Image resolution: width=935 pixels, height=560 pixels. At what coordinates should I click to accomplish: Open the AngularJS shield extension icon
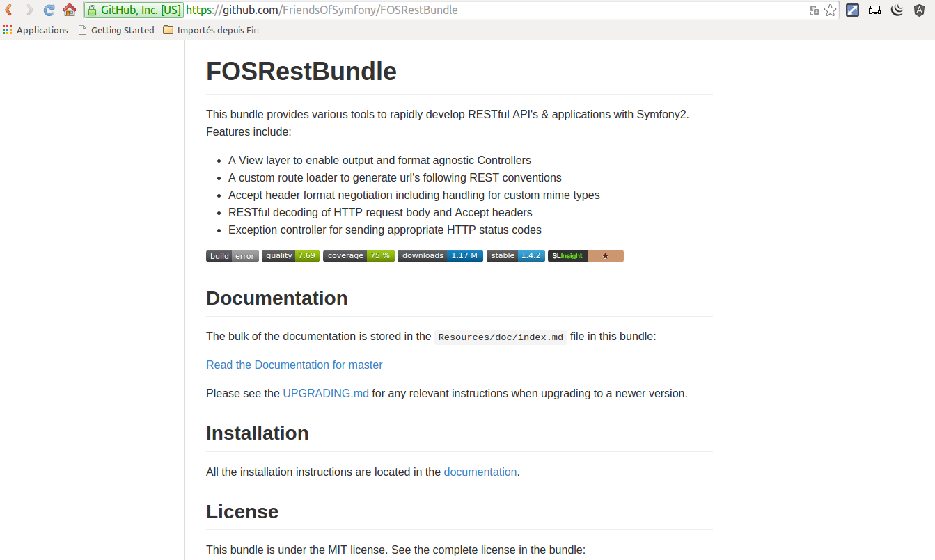920,10
